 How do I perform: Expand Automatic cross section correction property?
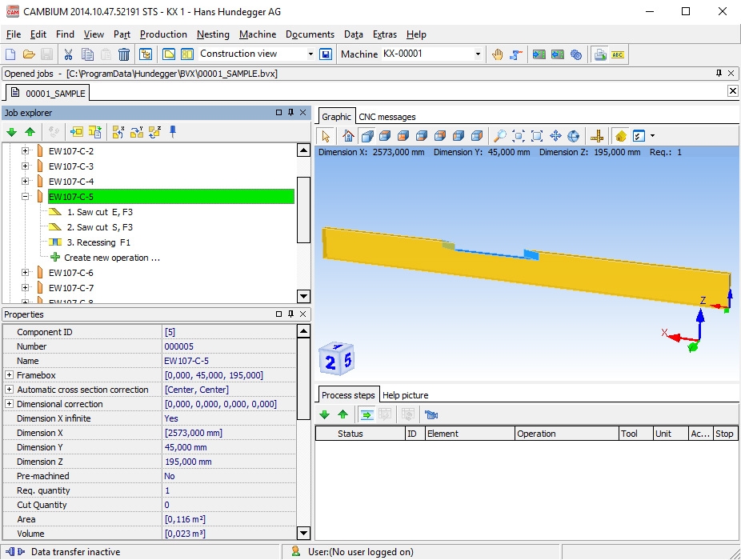[9, 390]
